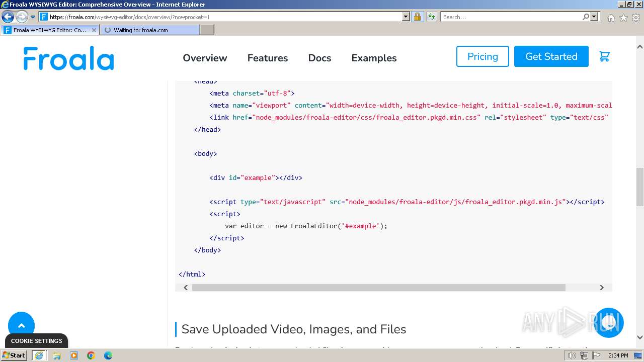This screenshot has width=644, height=362.
Task: Click the code block horizontal scrollbar thumb
Action: pos(378,288)
